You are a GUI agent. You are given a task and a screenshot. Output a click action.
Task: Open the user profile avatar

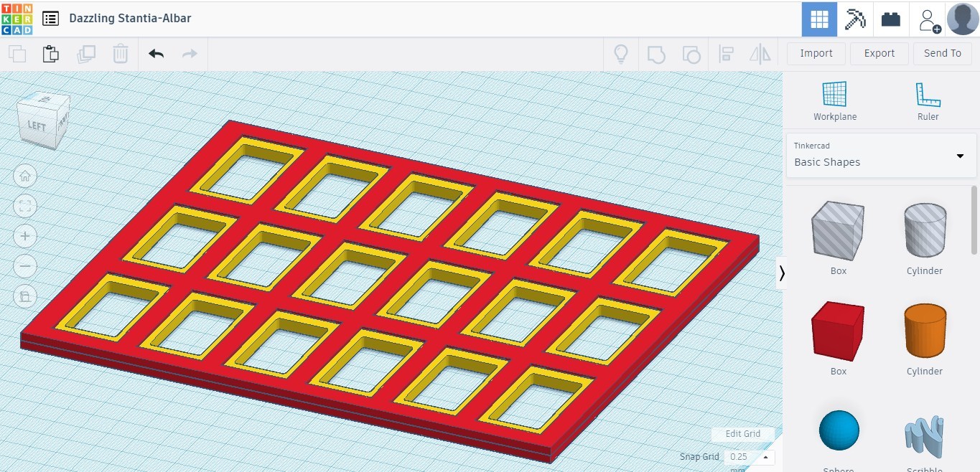pyautogui.click(x=963, y=19)
